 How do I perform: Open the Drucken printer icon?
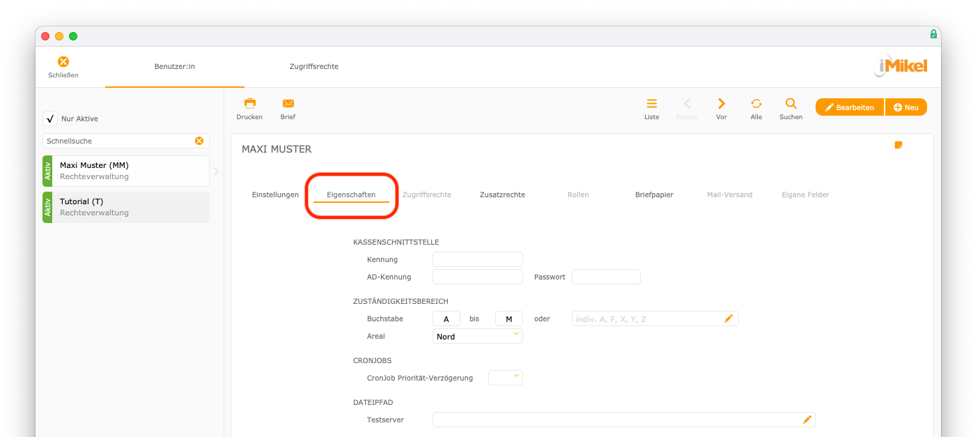(x=249, y=103)
